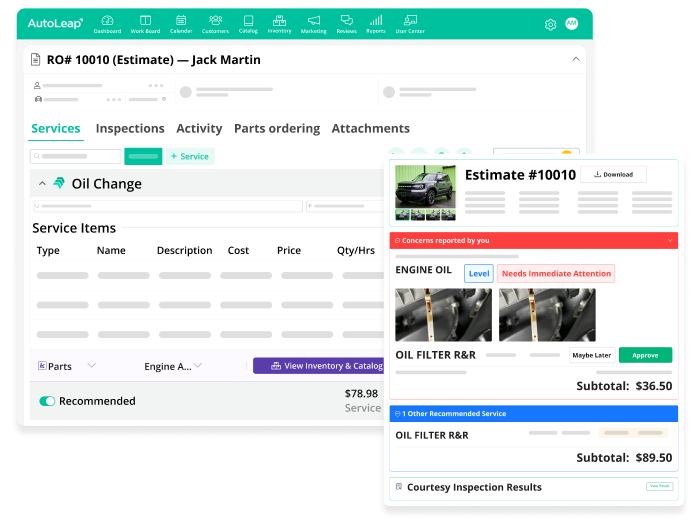Open the main vehicle photo
The height and width of the screenshot is (522, 696).
click(x=425, y=186)
